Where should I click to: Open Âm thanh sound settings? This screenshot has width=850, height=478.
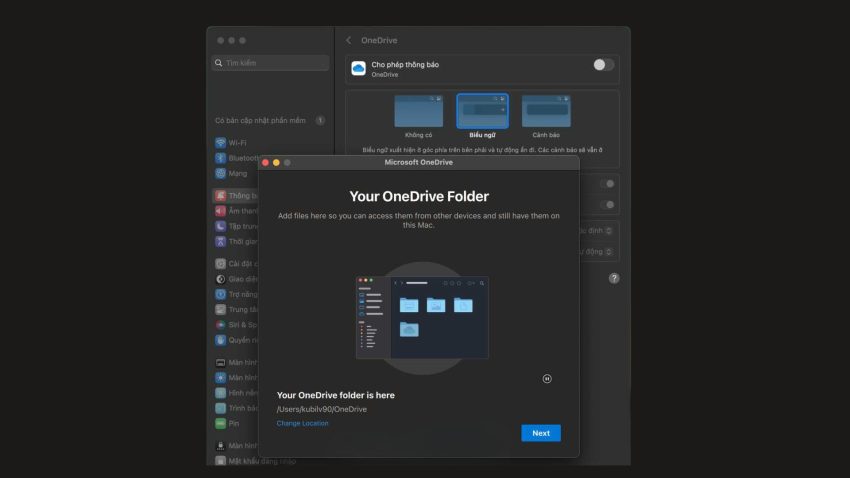click(236, 211)
